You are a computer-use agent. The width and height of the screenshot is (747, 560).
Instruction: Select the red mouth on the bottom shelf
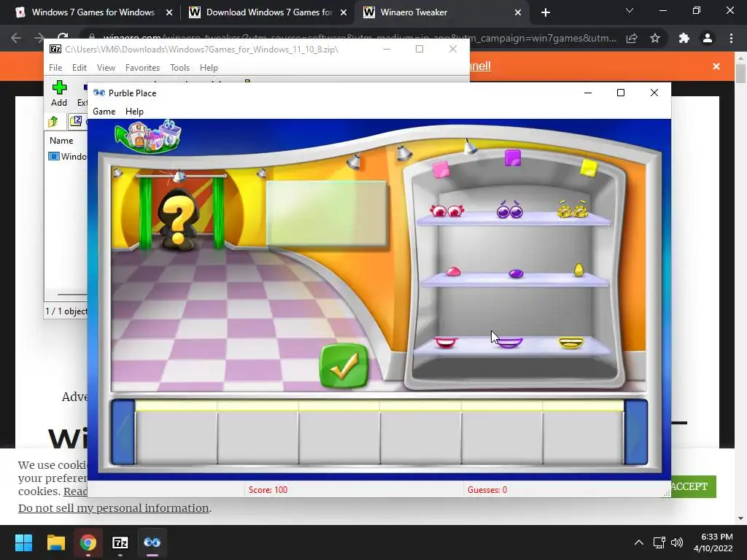(x=446, y=343)
